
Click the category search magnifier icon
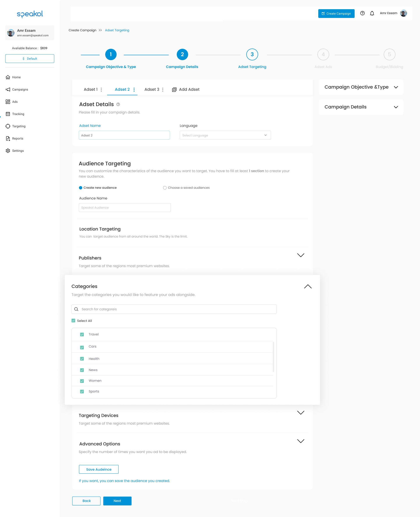pos(76,309)
